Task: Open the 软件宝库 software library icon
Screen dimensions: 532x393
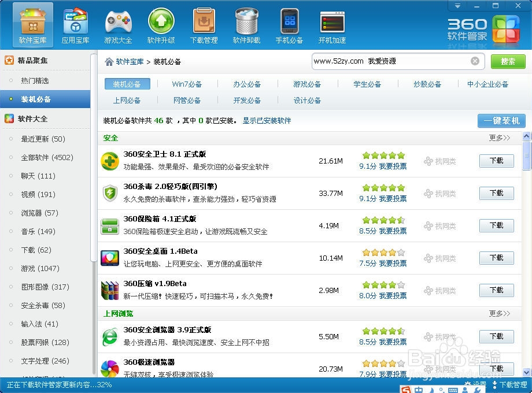Action: coord(32,25)
